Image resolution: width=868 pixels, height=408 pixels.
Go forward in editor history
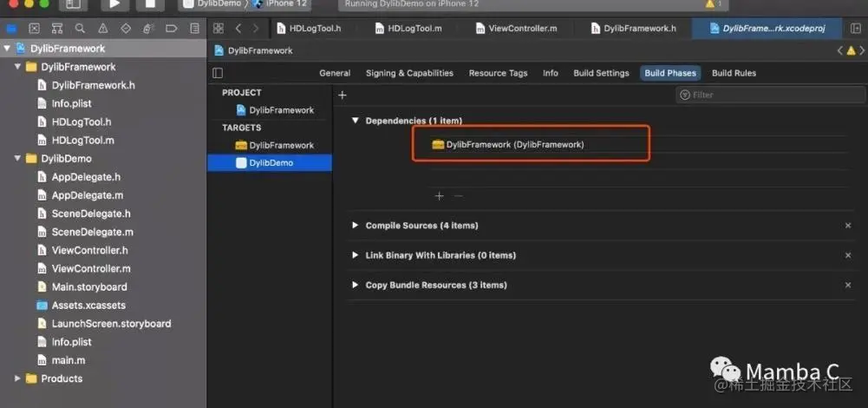(255, 29)
